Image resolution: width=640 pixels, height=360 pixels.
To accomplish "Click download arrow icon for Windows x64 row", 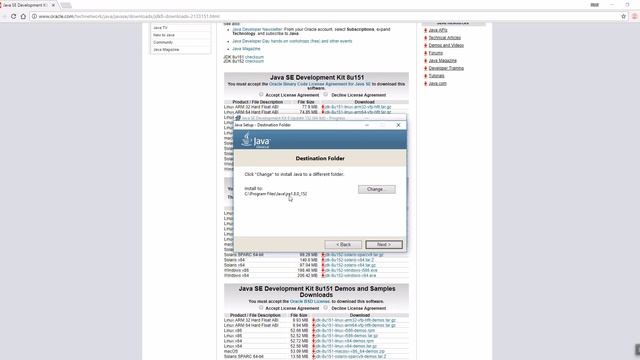I will [323, 276].
